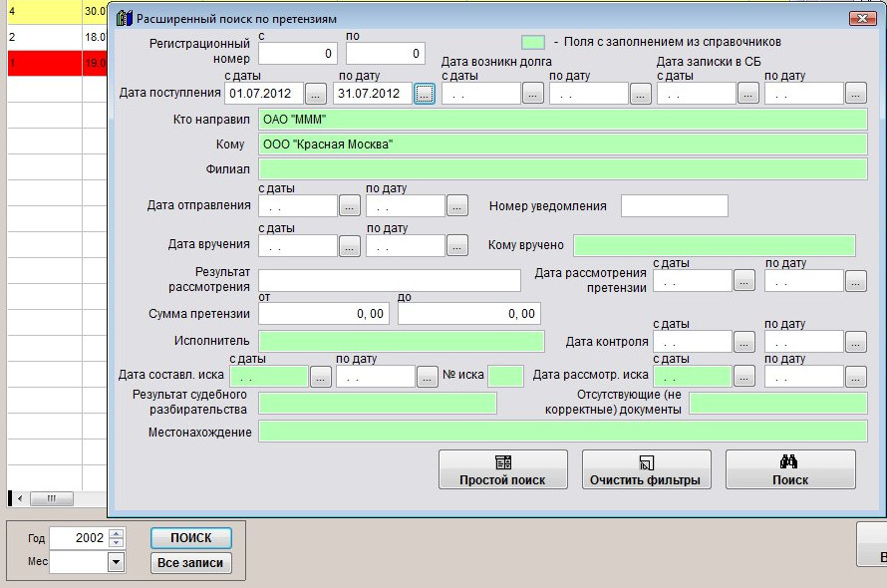The width and height of the screenshot is (887, 588).
Task: Click the № иска green field
Action: [x=505, y=377]
